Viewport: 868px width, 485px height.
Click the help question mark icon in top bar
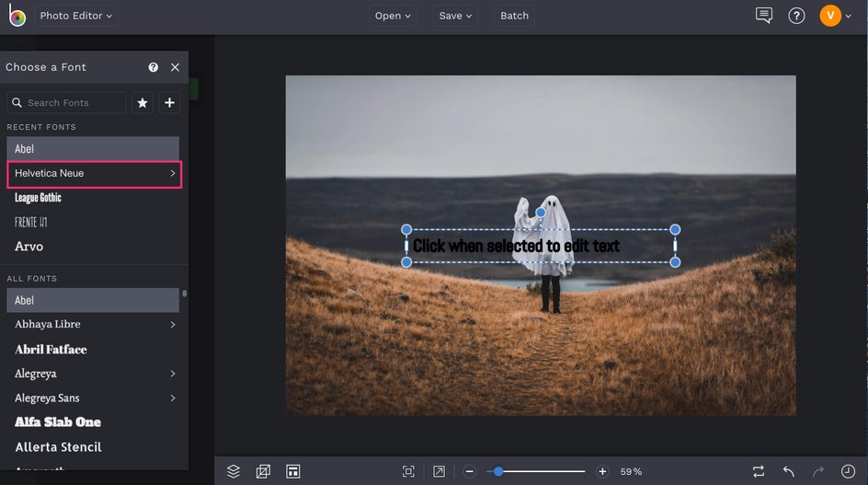tap(796, 16)
